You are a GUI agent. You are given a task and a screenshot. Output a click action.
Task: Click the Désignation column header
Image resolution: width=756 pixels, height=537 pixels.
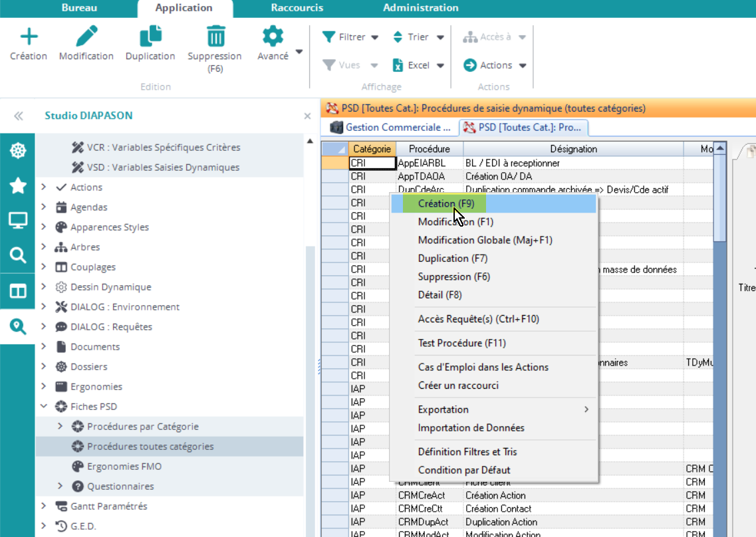(573, 149)
